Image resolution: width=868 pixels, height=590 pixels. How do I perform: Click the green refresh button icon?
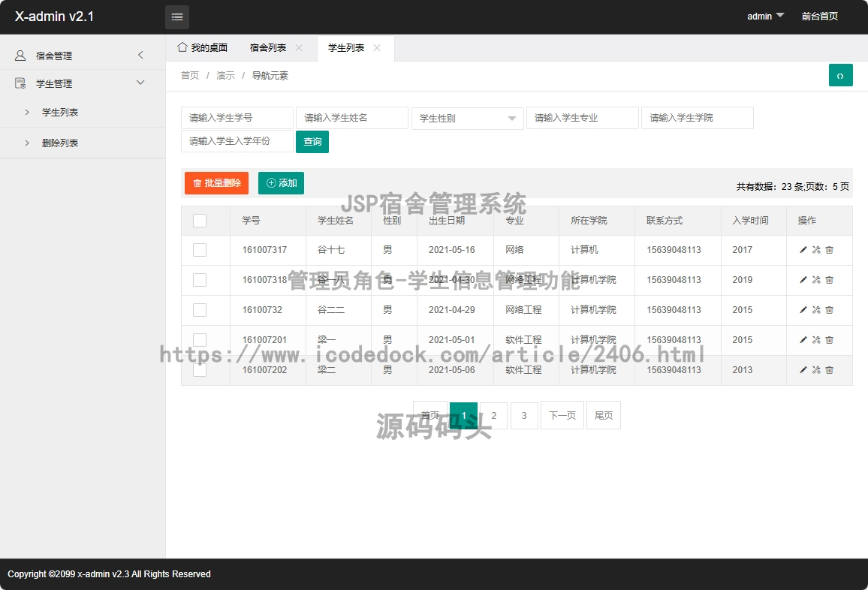(x=840, y=75)
